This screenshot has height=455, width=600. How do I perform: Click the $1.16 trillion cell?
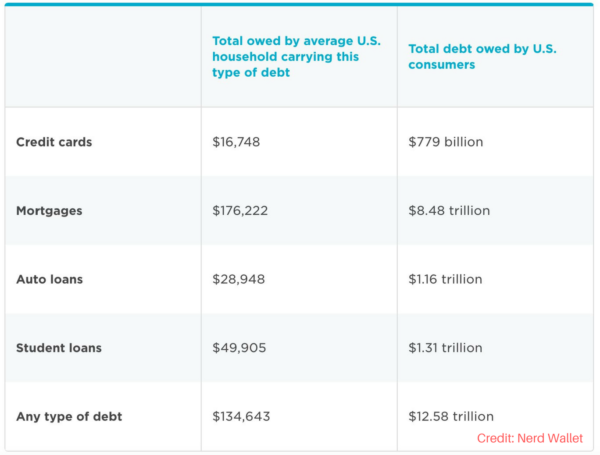448,279
